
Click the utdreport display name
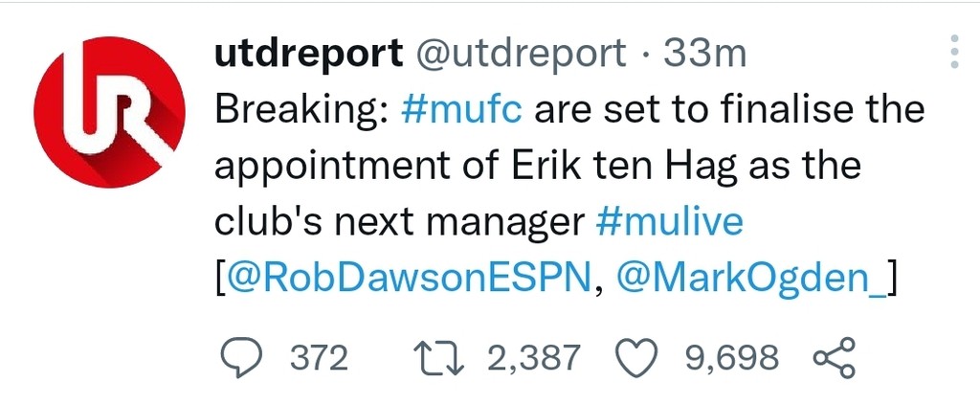click(x=306, y=54)
